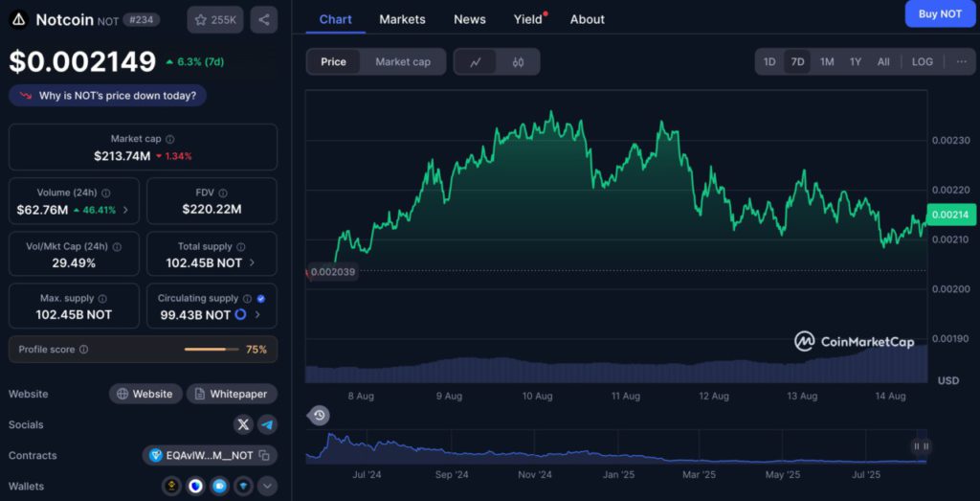Click the Market cap info icon
The width and height of the screenshot is (980, 501).
point(170,139)
